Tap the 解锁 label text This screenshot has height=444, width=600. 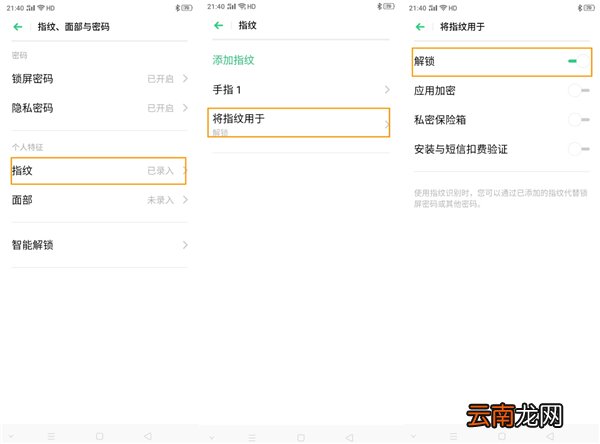click(x=424, y=61)
